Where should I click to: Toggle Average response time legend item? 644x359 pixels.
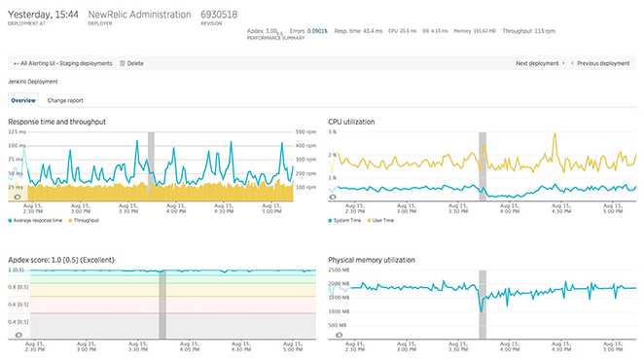pos(35,221)
